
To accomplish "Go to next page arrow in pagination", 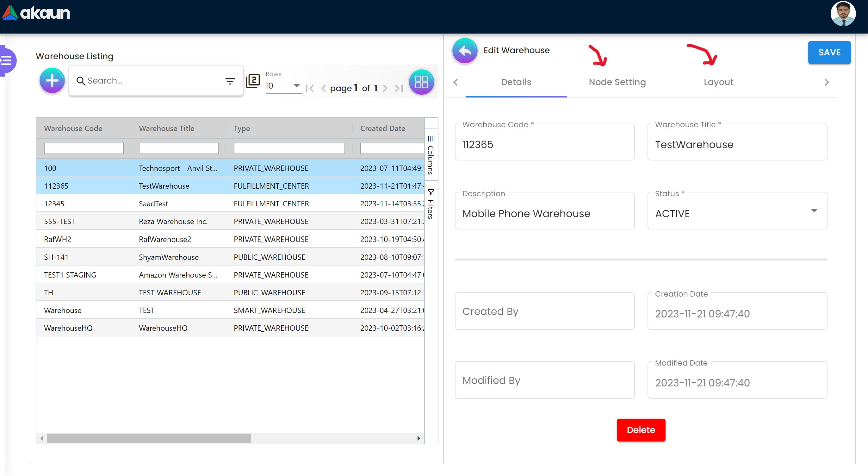I will tap(385, 88).
